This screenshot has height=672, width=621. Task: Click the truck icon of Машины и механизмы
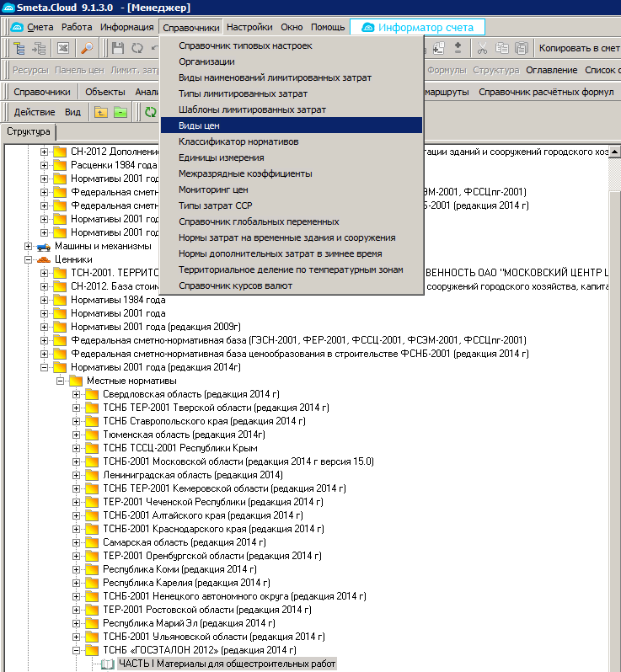click(44, 247)
